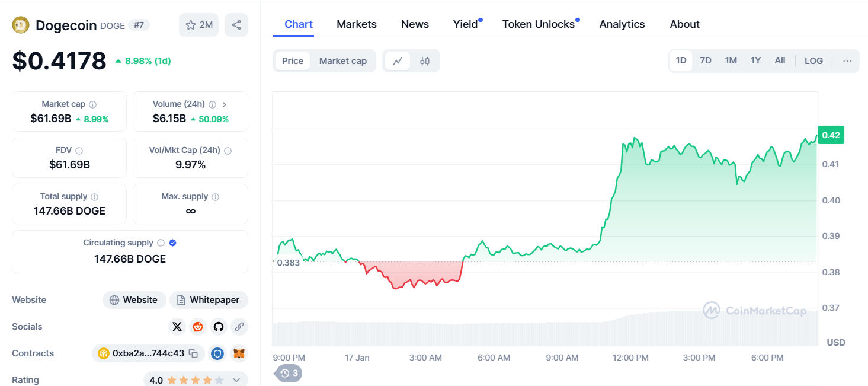This screenshot has height=386, width=868.
Task: Click the current price tag 0.42
Action: click(x=831, y=135)
